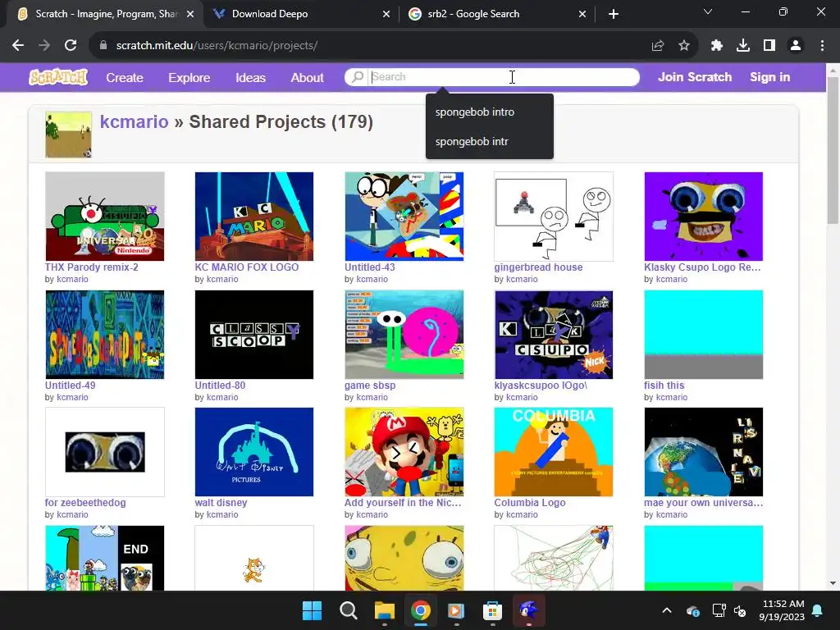Viewport: 840px width, 630px height.
Task: Open the media player taskbar icon
Action: pyautogui.click(x=456, y=610)
